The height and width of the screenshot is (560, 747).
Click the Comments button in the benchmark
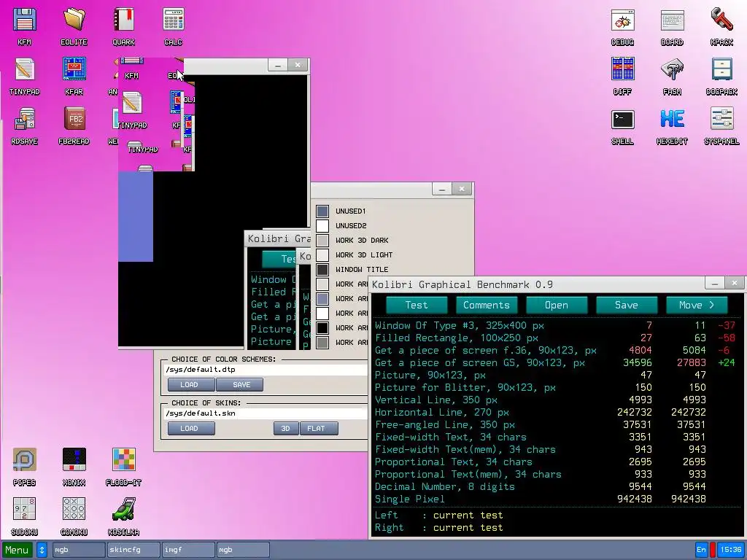pyautogui.click(x=487, y=306)
